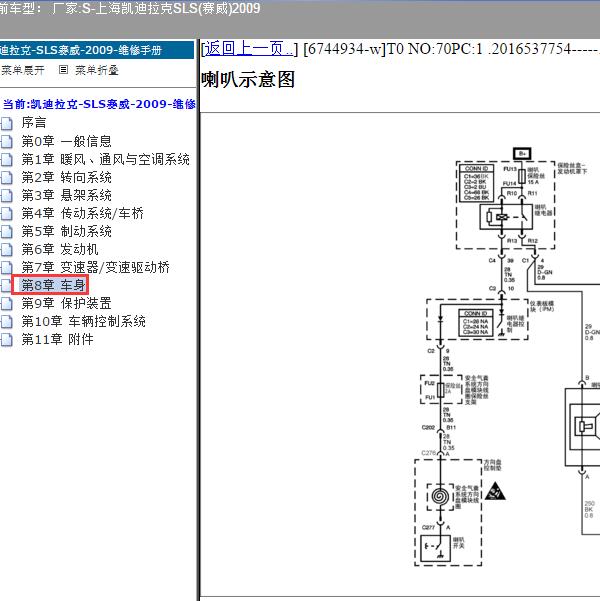Click the 喇叭示意图 heading
This screenshot has width=600, height=601.
248,80
